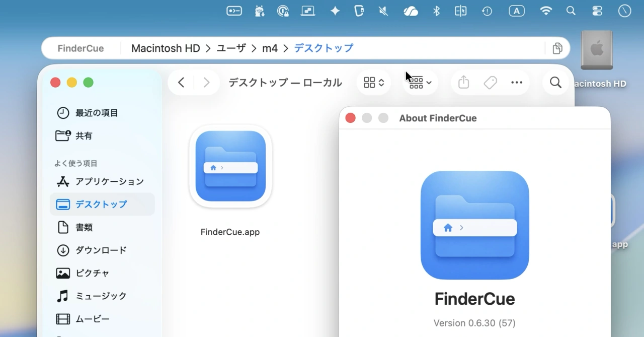Select アプリケーション in the sidebar

click(x=102, y=181)
